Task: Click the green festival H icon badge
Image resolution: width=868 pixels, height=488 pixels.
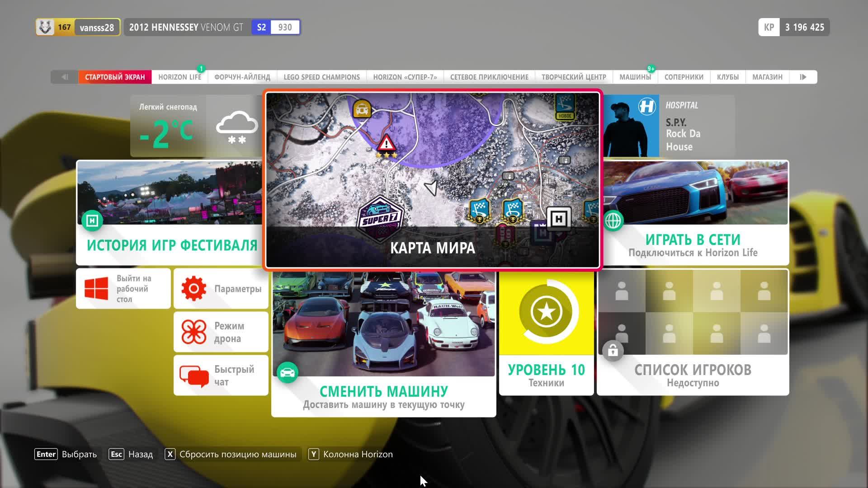Action: tap(92, 221)
